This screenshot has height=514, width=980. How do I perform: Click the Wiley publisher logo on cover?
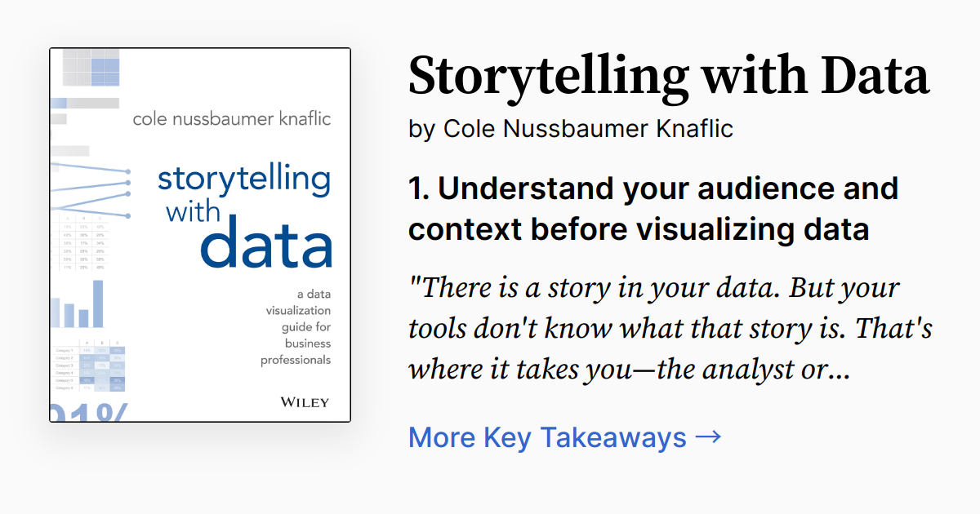(304, 402)
